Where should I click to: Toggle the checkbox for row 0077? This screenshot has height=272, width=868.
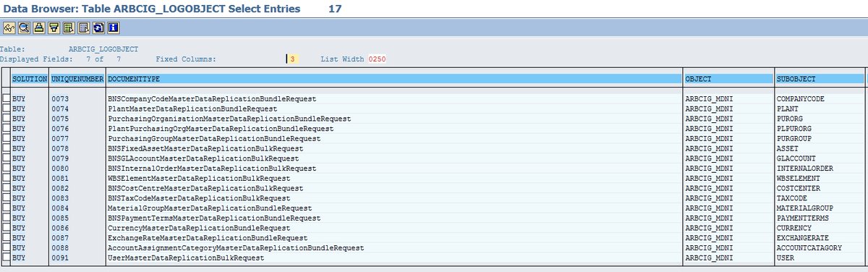7,138
